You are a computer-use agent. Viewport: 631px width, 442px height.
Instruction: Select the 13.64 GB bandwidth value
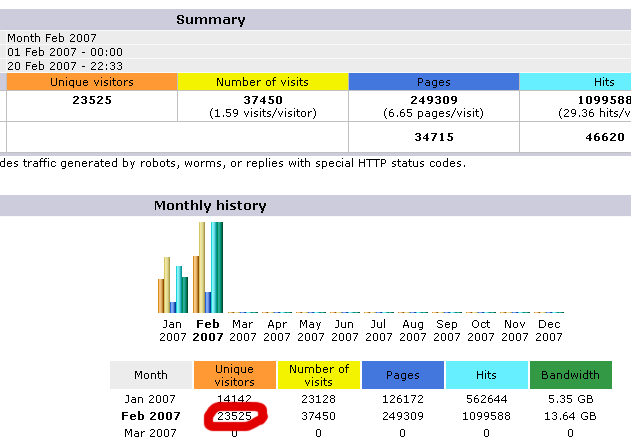click(570, 416)
